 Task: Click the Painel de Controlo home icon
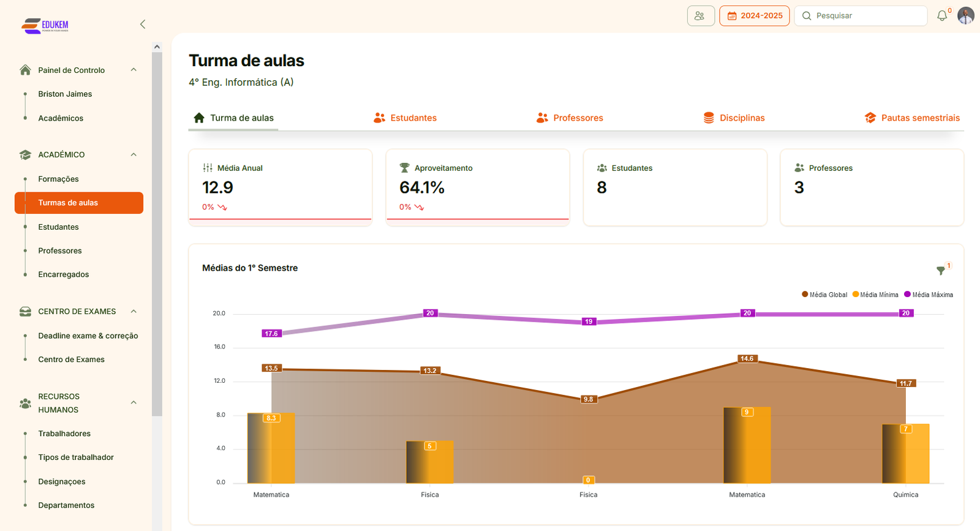click(25, 70)
